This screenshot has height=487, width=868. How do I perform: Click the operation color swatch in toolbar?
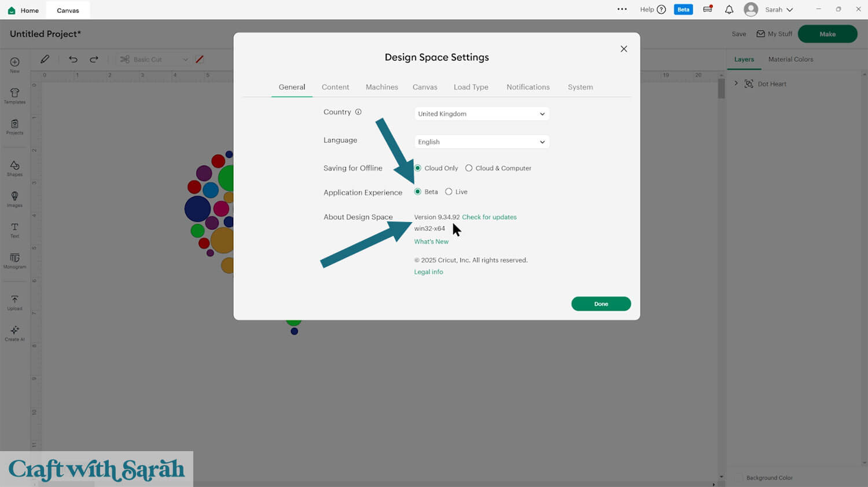(x=200, y=59)
